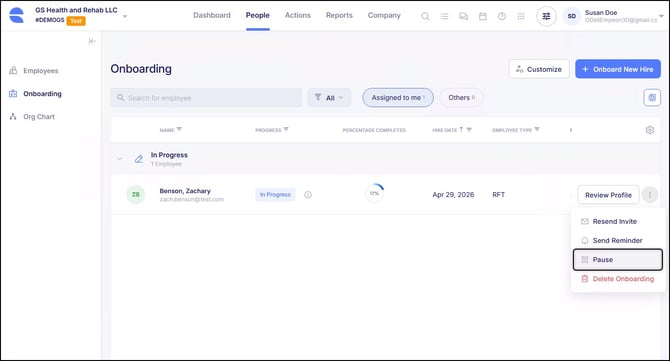Viewport: 670px width, 361px height.
Task: Open the Reports tab
Action: [x=339, y=15]
